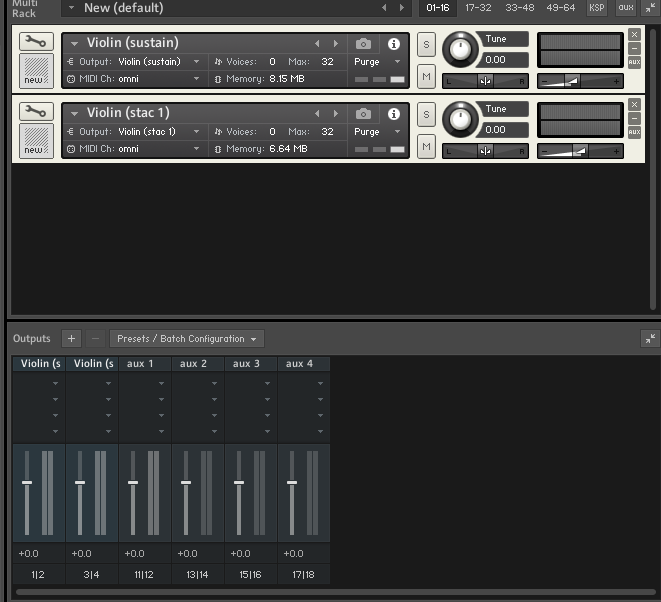Click the 11|12 channel assignment on aux 1
Screen dimensions: 661x602
pos(145,575)
